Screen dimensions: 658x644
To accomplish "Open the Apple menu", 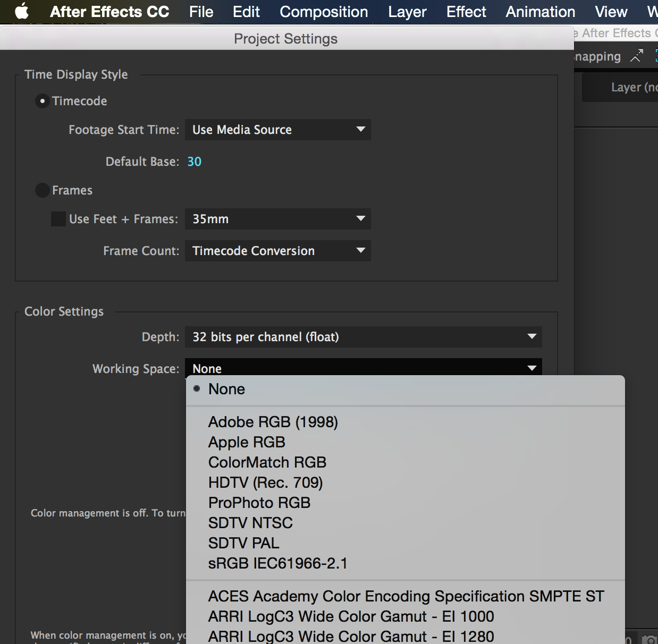I will [x=22, y=11].
